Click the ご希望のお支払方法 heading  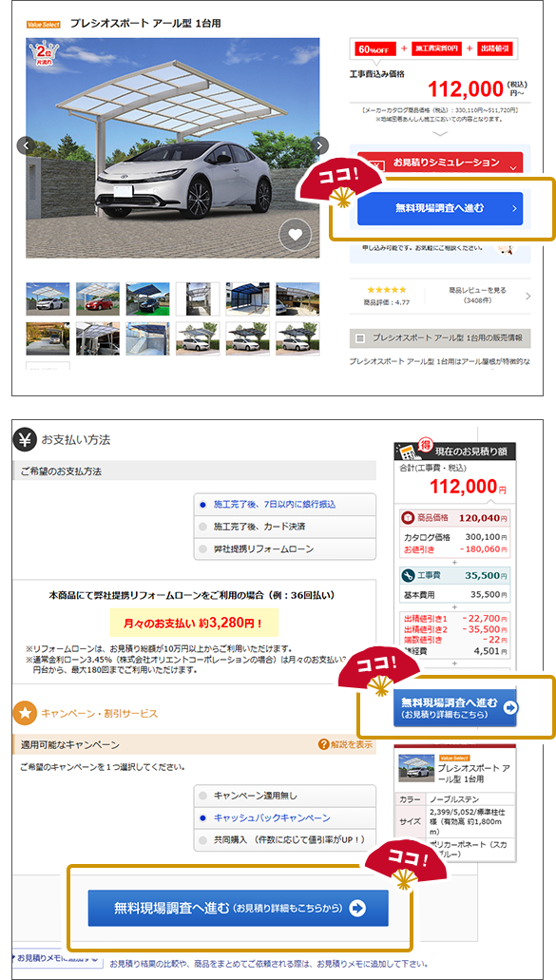pyautogui.click(x=60, y=470)
